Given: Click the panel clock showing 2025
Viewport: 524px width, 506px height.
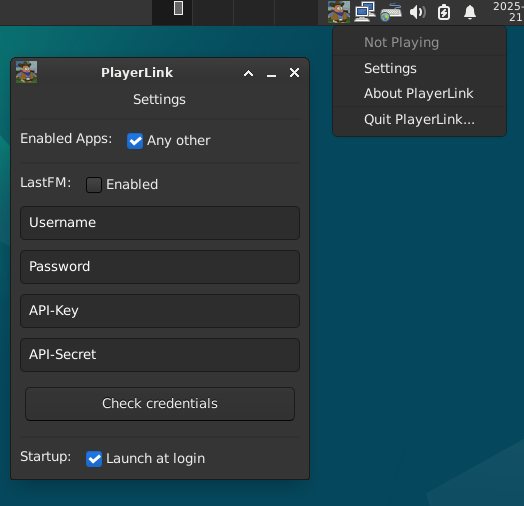Looking at the screenshot, I should [508, 12].
